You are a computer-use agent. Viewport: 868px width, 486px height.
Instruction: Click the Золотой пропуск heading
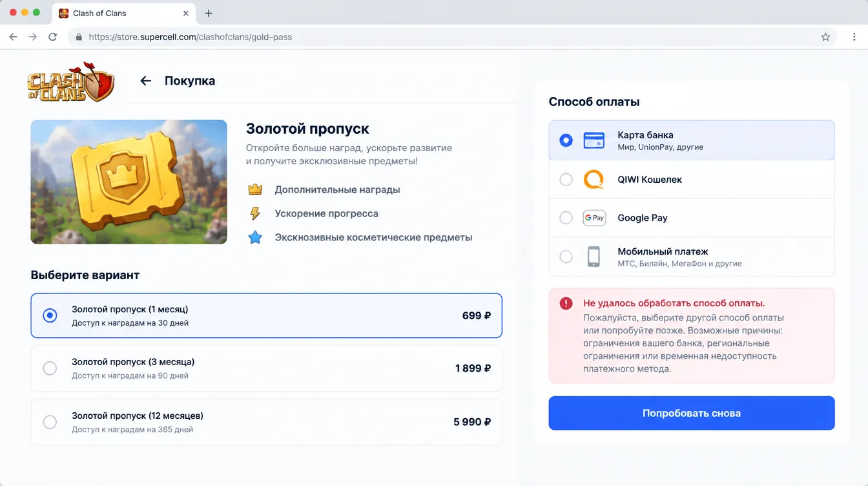tap(307, 129)
